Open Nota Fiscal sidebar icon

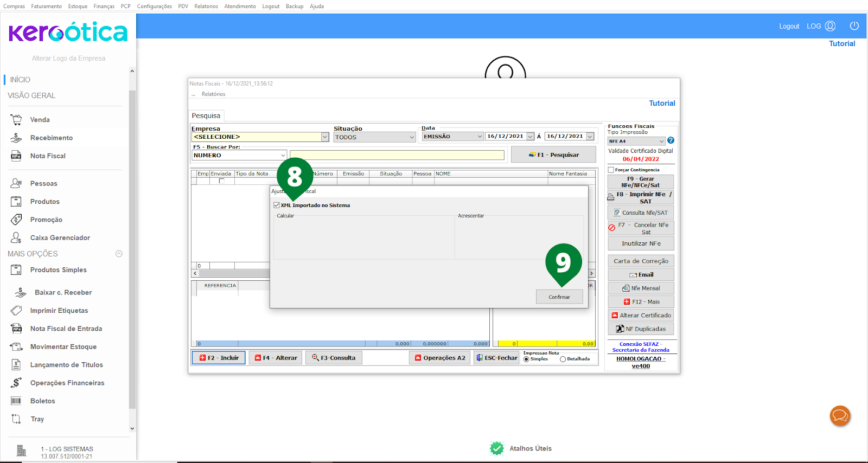click(x=16, y=156)
